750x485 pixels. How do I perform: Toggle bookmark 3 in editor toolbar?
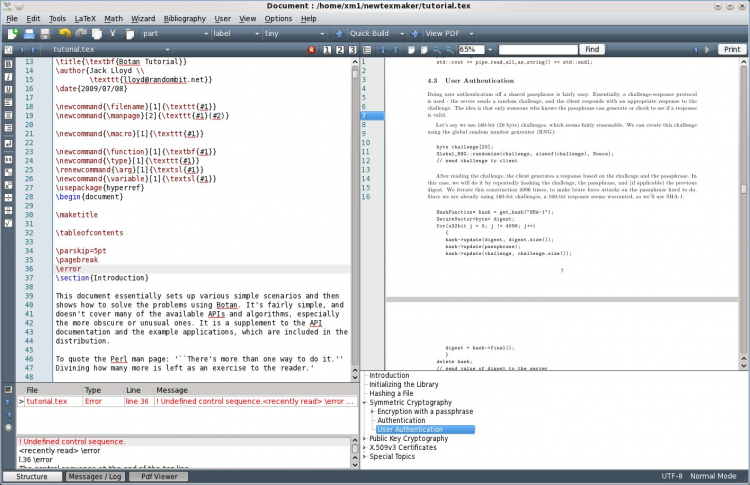click(352, 49)
